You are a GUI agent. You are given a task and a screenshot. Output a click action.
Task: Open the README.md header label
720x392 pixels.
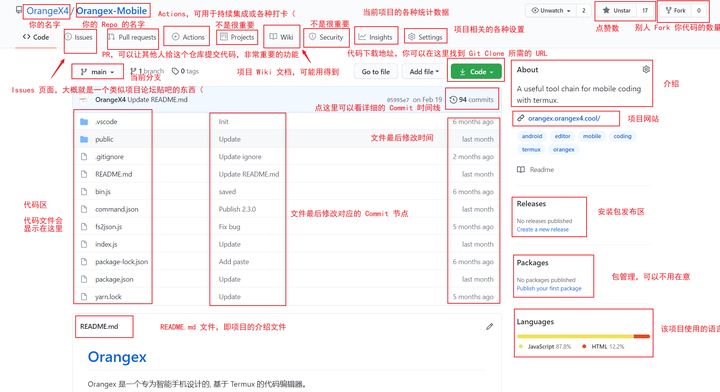point(99,326)
